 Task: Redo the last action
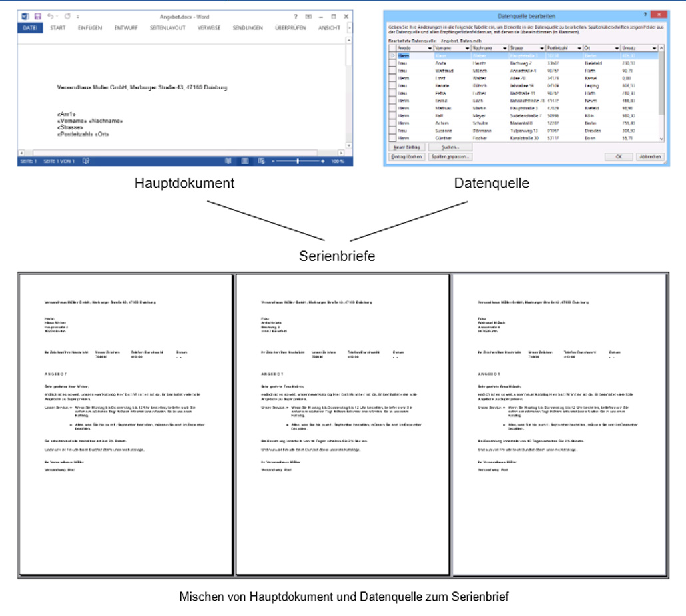[67, 16]
